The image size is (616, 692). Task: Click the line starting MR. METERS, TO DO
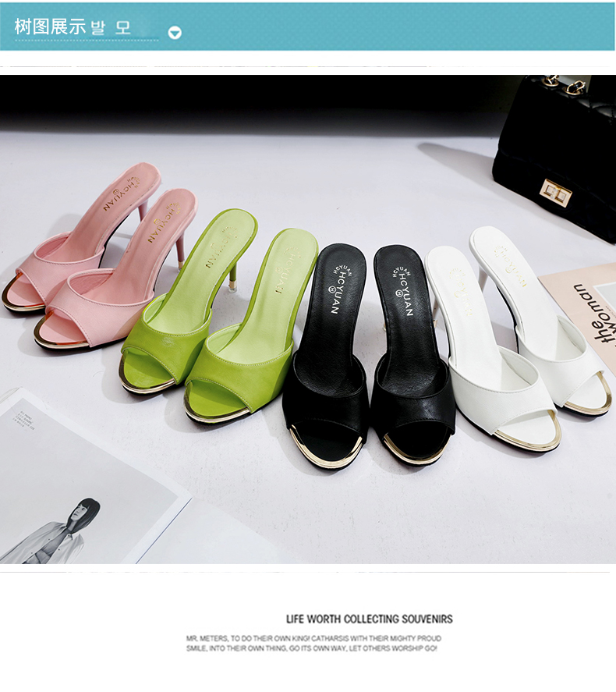(x=313, y=638)
